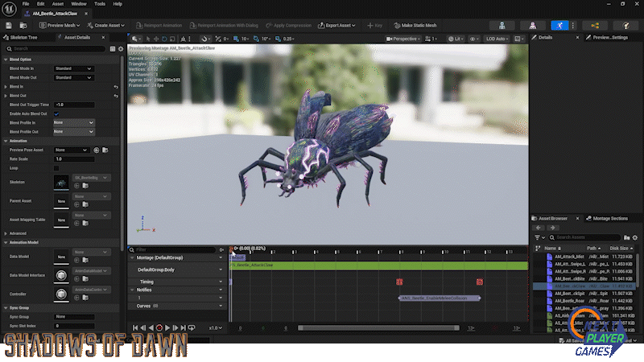Click the Save asset icon in toolbar
The width and height of the screenshot is (644, 362).
tap(8, 25)
